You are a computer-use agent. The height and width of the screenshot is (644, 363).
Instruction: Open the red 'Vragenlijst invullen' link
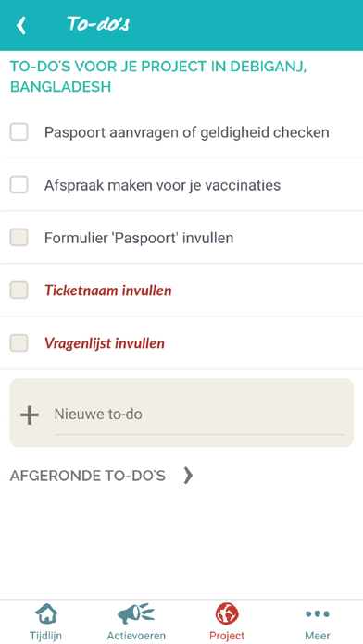click(x=105, y=343)
